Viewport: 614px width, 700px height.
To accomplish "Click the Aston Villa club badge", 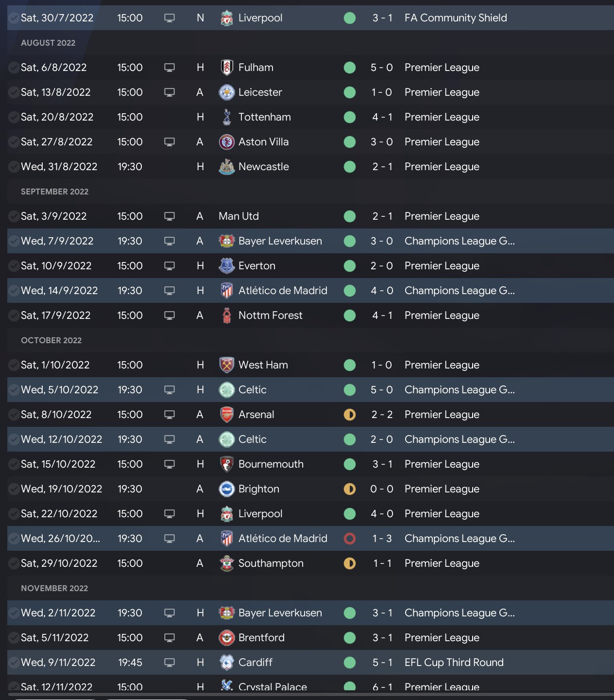I will click(x=226, y=142).
